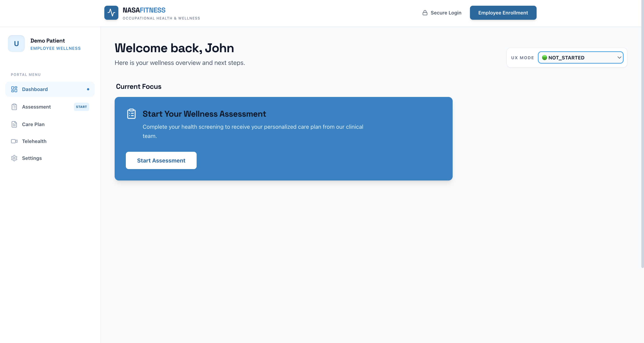Click the clipboard icon in the wellness card
Image resolution: width=644 pixels, height=343 pixels.
tap(132, 114)
